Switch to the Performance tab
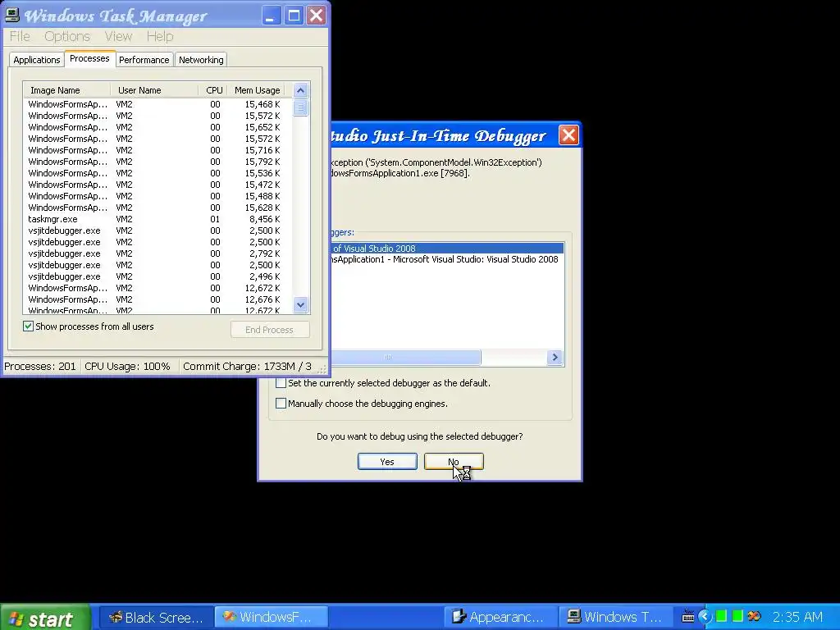The image size is (840, 630). [144, 59]
